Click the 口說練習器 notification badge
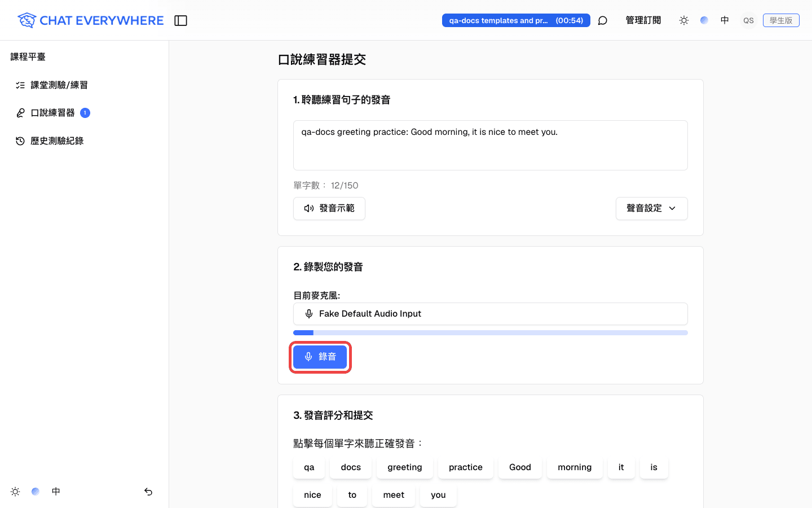The width and height of the screenshot is (812, 508). pos(85,113)
